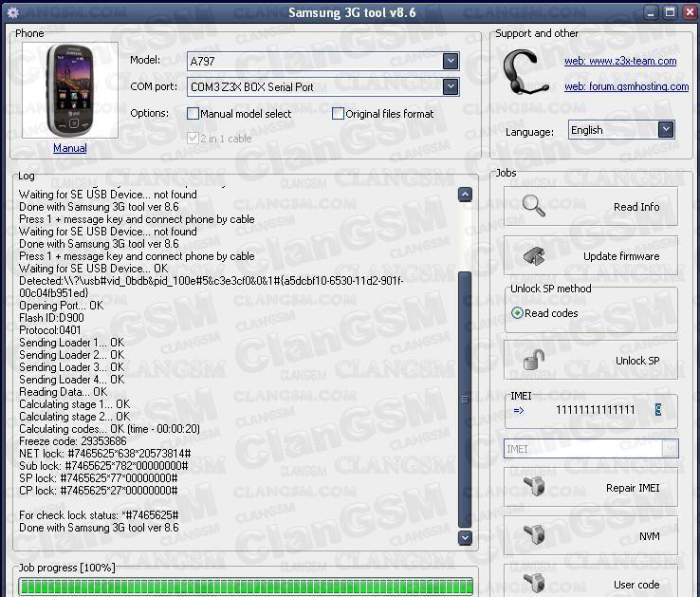Click the NVM tool icon

[x=534, y=535]
